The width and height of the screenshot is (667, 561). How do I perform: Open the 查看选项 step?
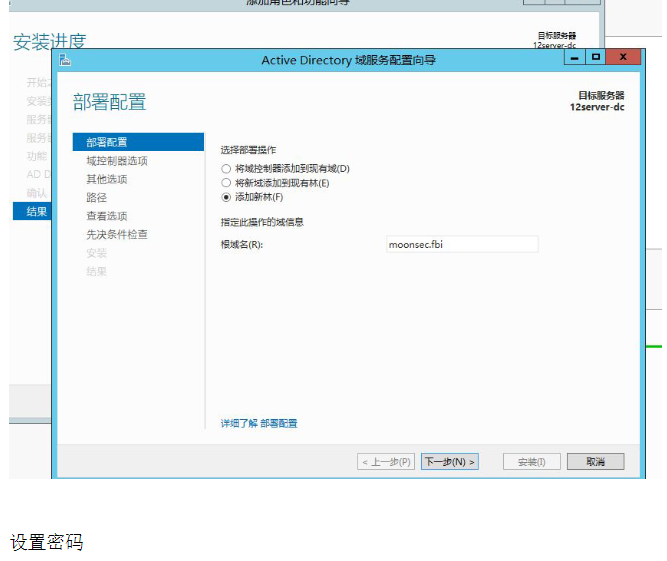coord(107,216)
